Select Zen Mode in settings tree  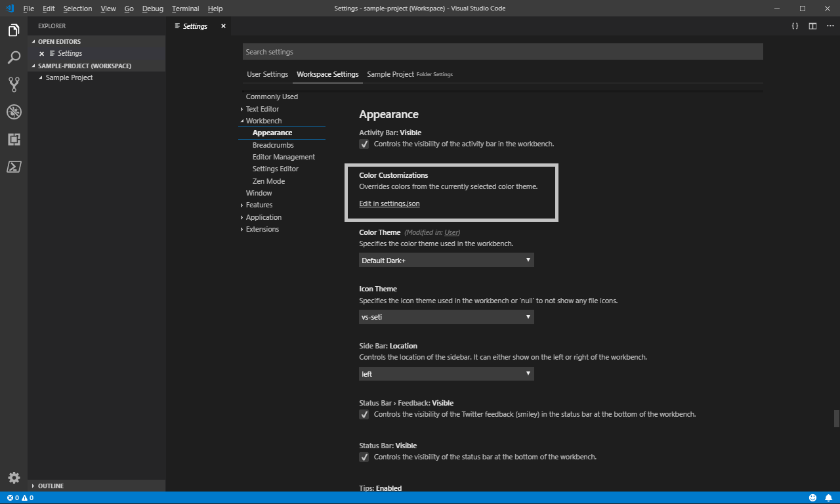coord(268,181)
